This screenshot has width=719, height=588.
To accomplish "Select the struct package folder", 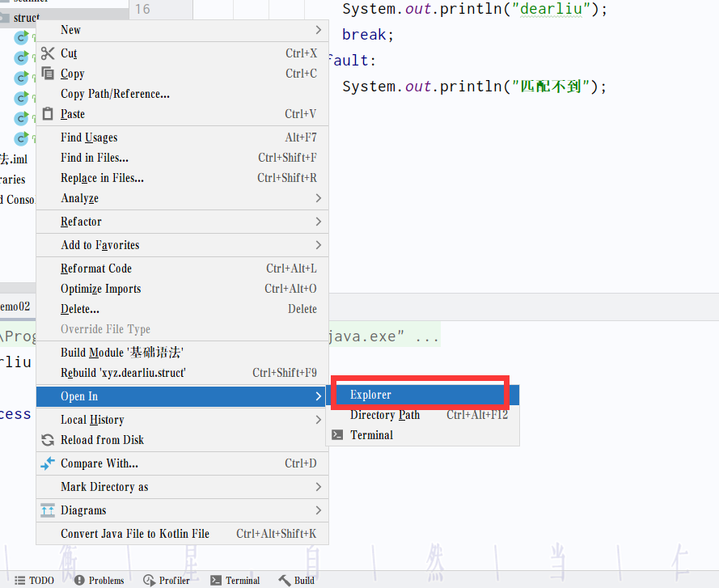I will click(27, 17).
